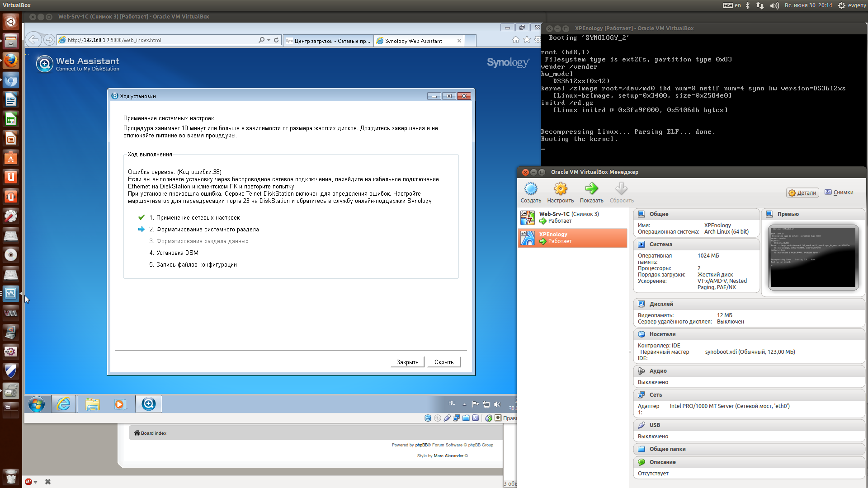Screen dimensions: 868x488
Task: Open the address bar dropdown arrow
Action: 269,40
